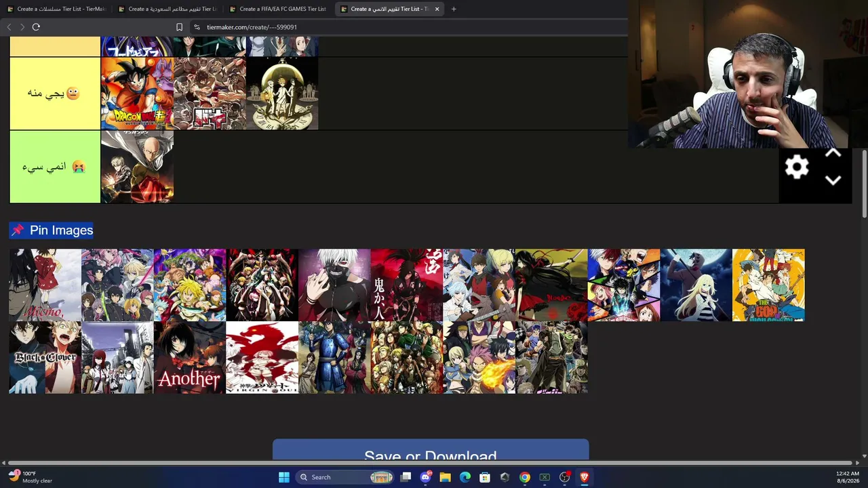The height and width of the screenshot is (488, 868).
Task: Pick the Fairy Tail image
Action: [479, 357]
